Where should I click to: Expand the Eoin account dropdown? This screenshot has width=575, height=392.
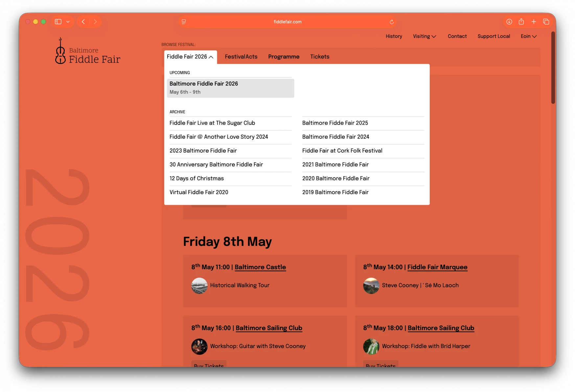click(x=528, y=36)
